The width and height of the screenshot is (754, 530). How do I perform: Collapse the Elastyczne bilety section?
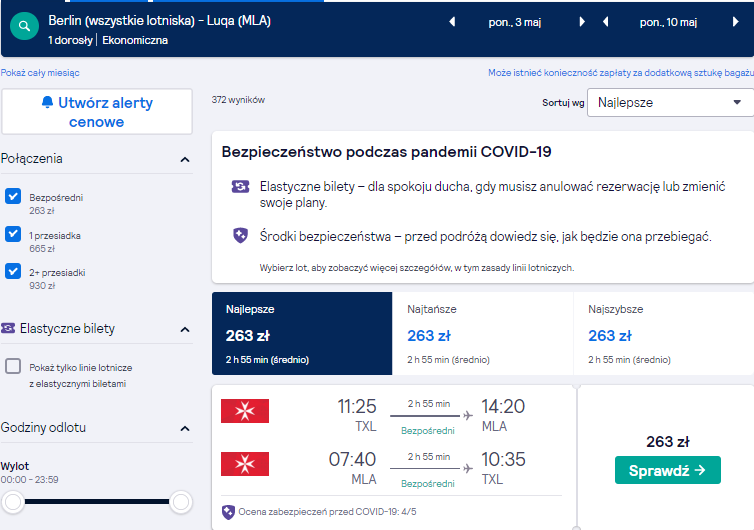coord(185,329)
